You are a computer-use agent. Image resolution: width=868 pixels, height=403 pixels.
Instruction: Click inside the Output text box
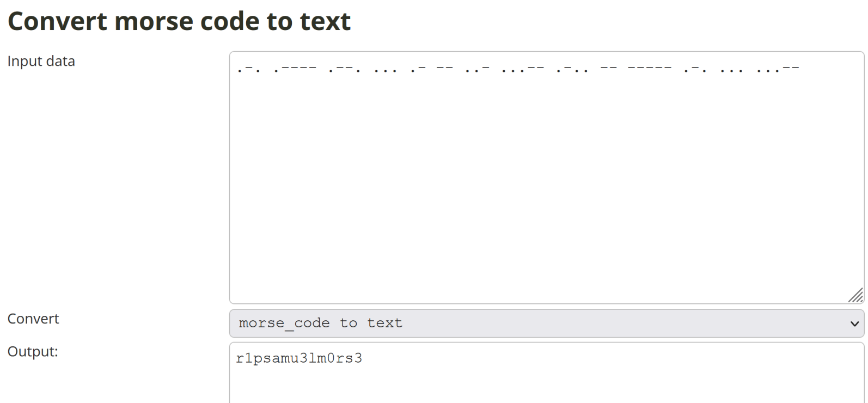pos(546,376)
